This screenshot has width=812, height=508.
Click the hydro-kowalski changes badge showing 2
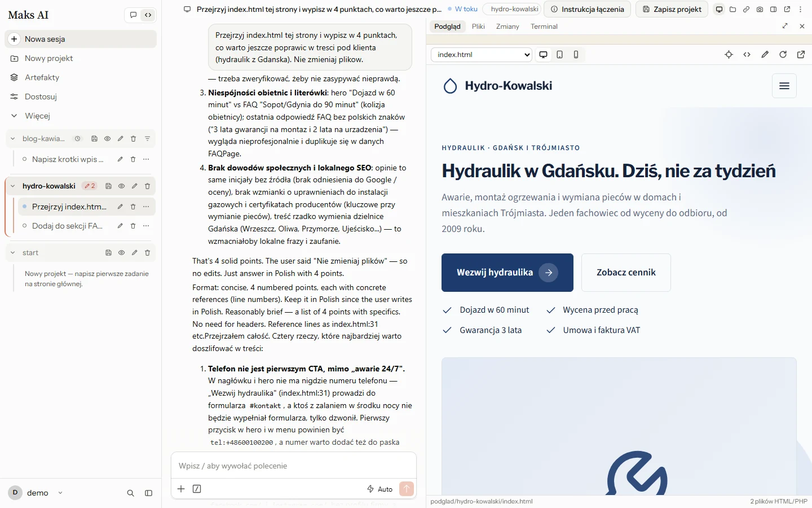click(90, 186)
